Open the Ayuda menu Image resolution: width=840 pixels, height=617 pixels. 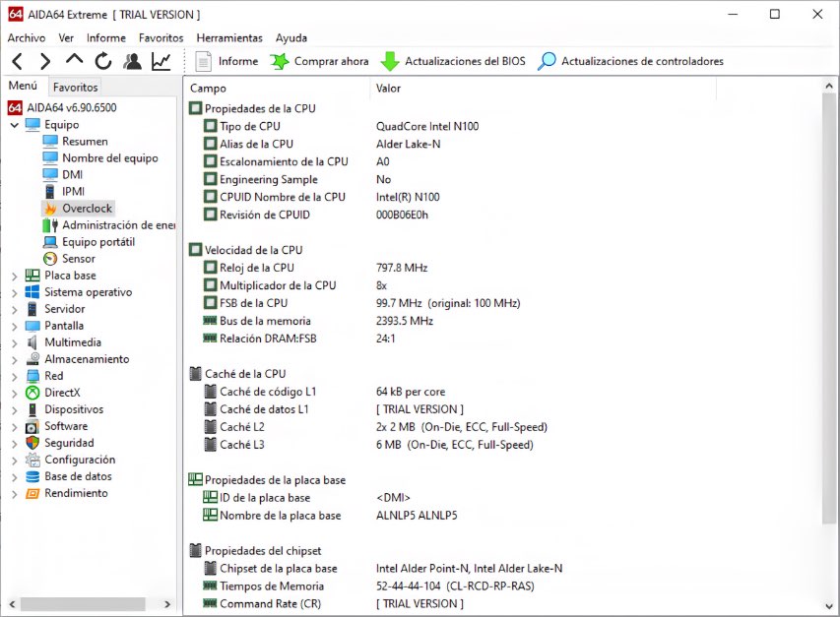pos(291,38)
